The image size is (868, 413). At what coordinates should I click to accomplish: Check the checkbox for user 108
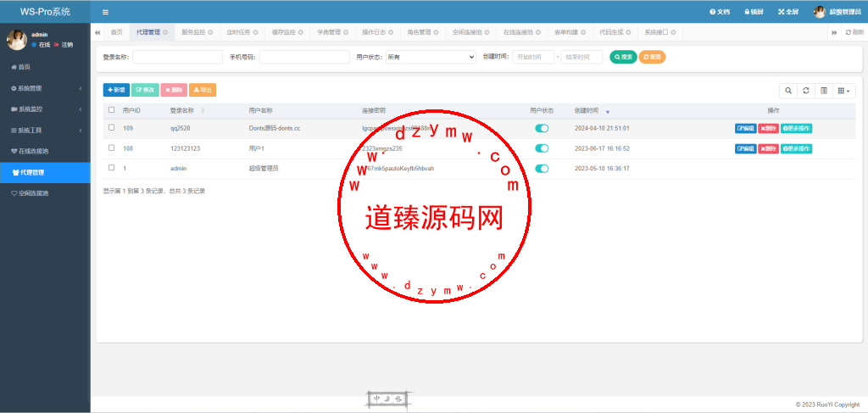pos(111,148)
